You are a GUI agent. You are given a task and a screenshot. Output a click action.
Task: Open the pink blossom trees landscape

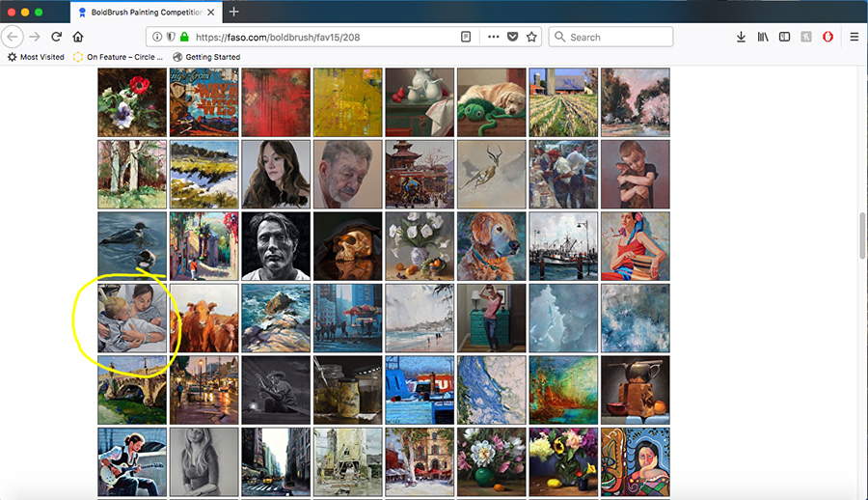[636, 102]
